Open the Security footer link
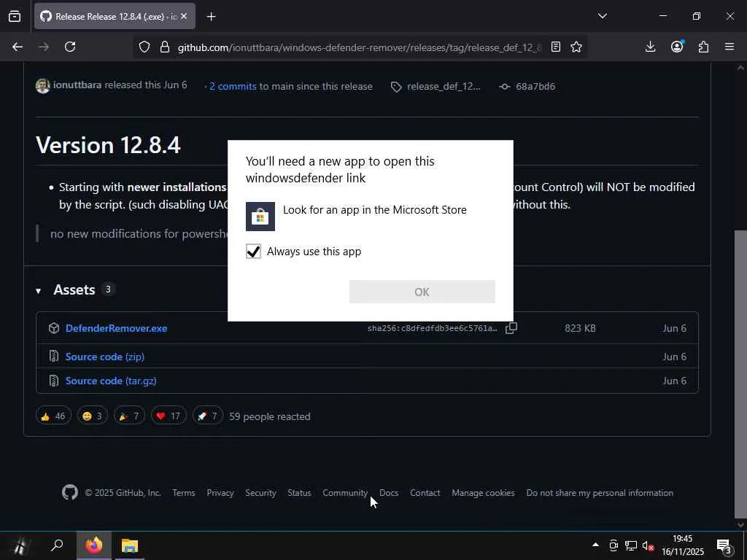 260,493
